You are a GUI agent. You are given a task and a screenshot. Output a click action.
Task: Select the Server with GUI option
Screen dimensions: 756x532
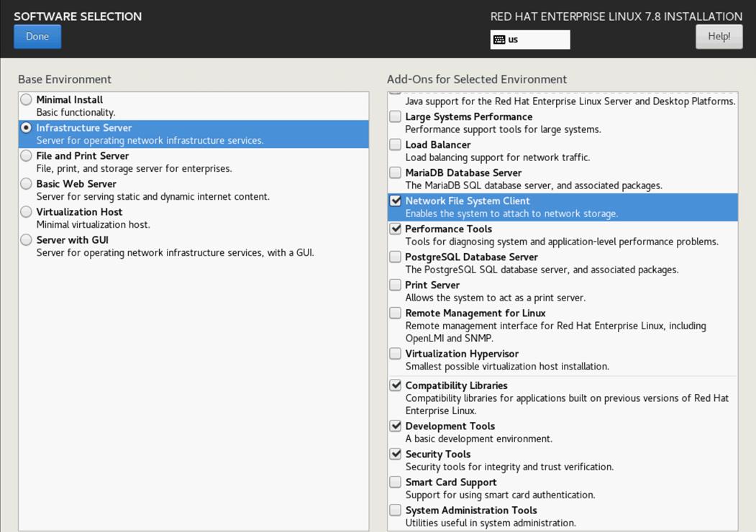click(27, 239)
